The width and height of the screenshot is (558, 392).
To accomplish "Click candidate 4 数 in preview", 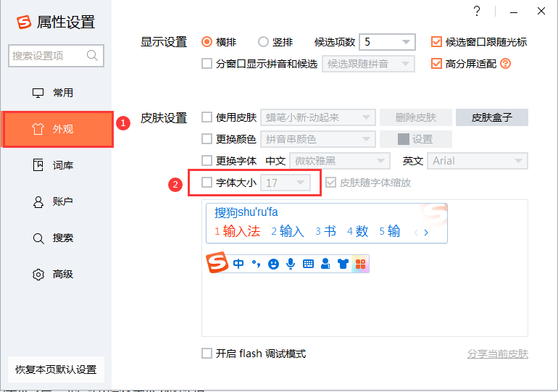I will tap(358, 232).
